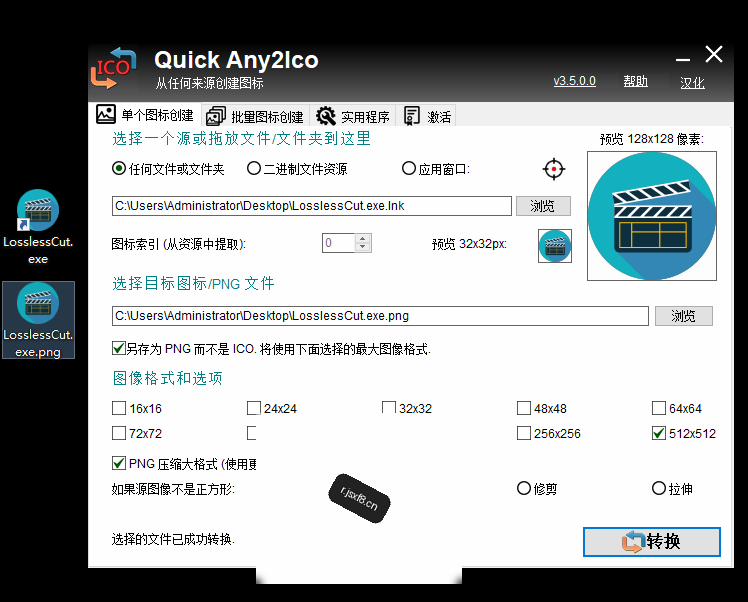The width and height of the screenshot is (748, 602).
Task: Click 浏览 next to source path
Action: 543,206
